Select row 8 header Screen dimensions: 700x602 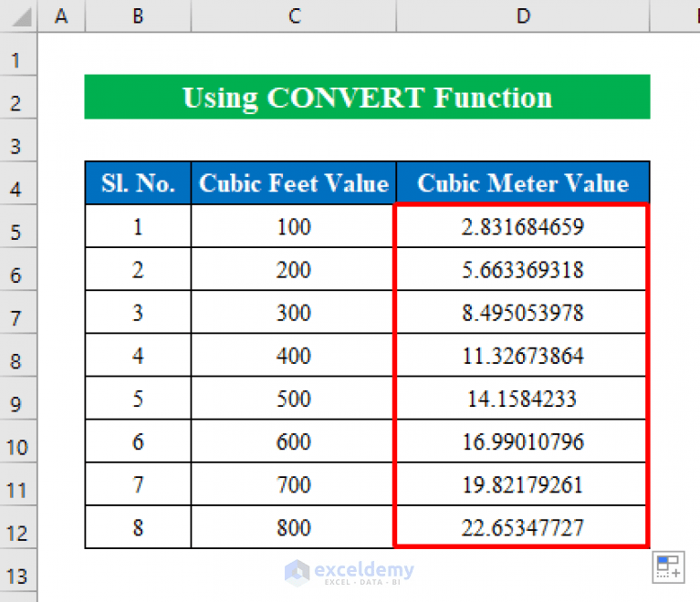click(x=18, y=355)
